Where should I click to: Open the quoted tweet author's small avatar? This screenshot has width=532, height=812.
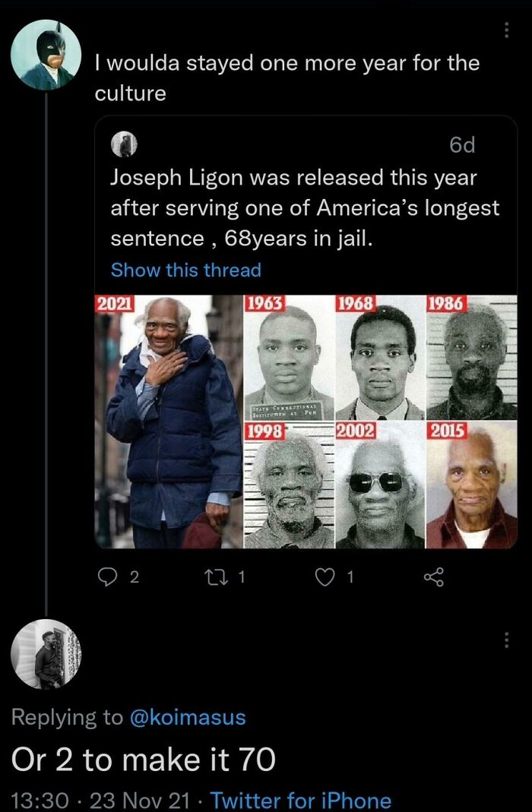(124, 144)
